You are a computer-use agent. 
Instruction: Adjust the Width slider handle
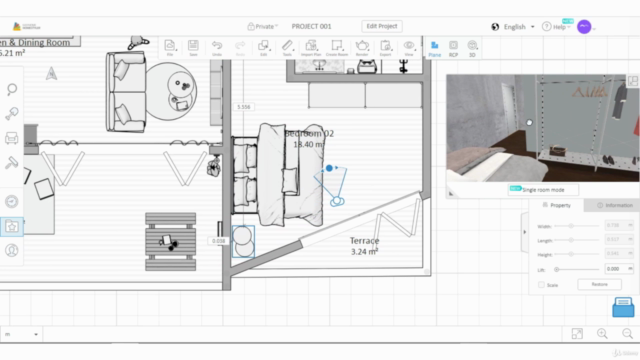(x=571, y=226)
